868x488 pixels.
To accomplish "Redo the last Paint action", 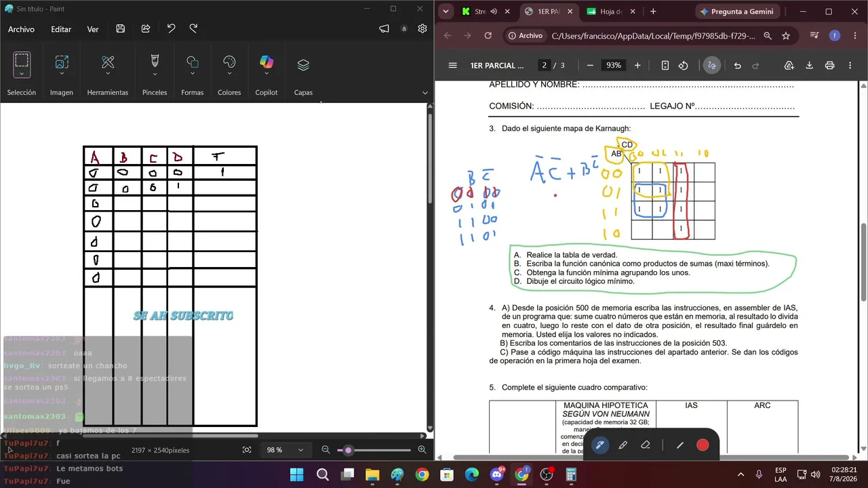I will coord(193,28).
